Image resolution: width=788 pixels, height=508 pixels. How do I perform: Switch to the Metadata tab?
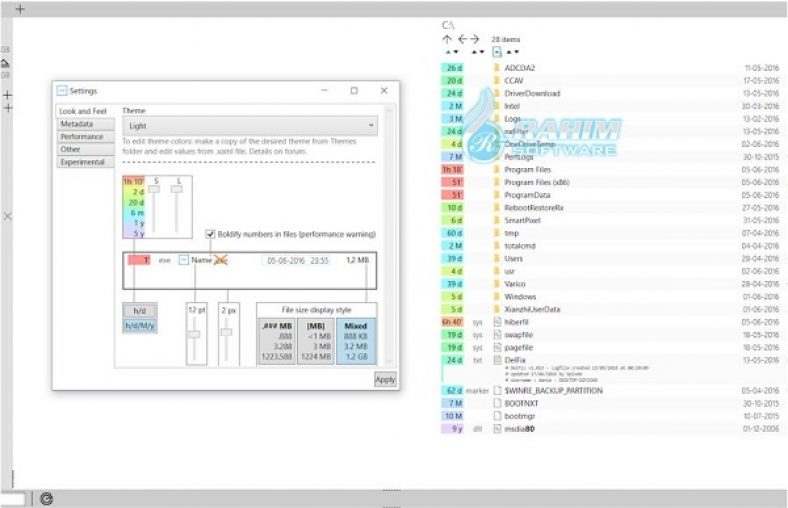coord(85,124)
